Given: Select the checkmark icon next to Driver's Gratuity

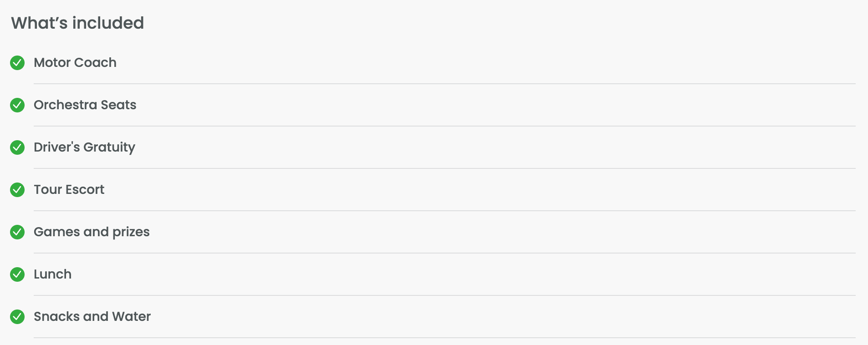Looking at the screenshot, I should [x=17, y=147].
